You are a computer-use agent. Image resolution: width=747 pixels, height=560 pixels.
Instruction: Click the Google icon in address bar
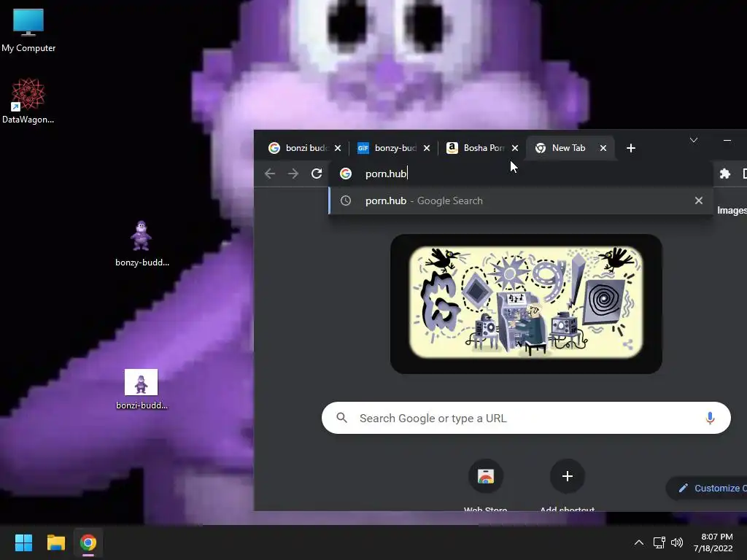346,174
